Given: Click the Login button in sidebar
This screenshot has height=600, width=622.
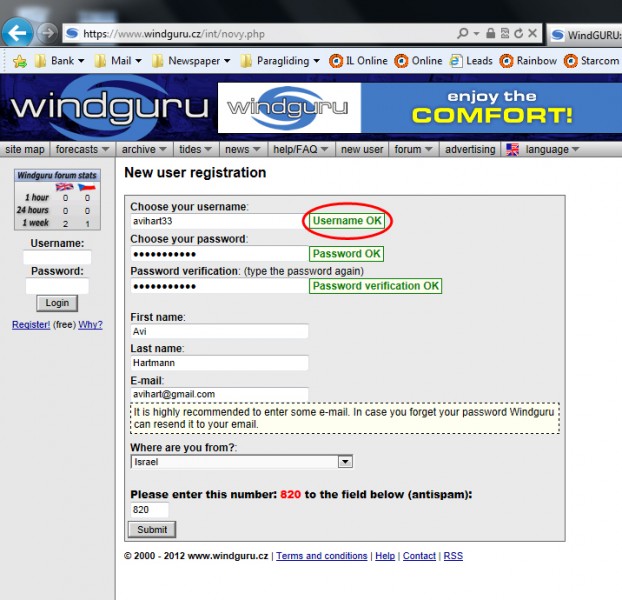Looking at the screenshot, I should 57,303.
